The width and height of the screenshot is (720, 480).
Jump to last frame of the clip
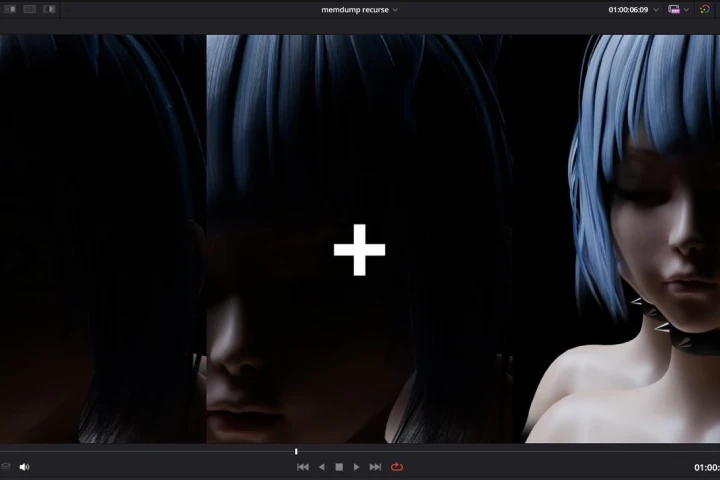click(375, 467)
